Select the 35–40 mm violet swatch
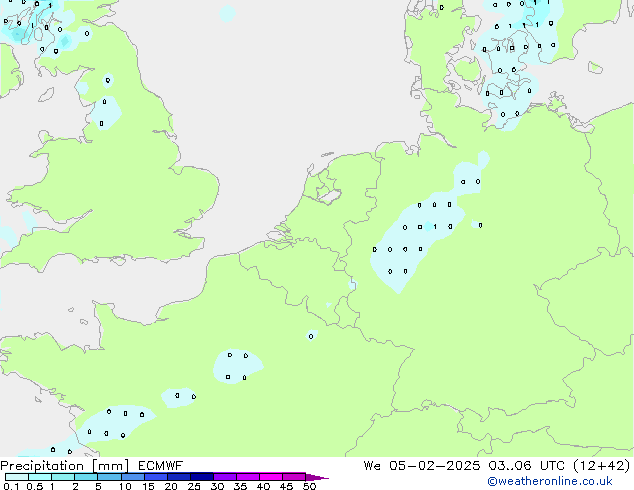Image resolution: width=634 pixels, height=490 pixels. click(248, 477)
